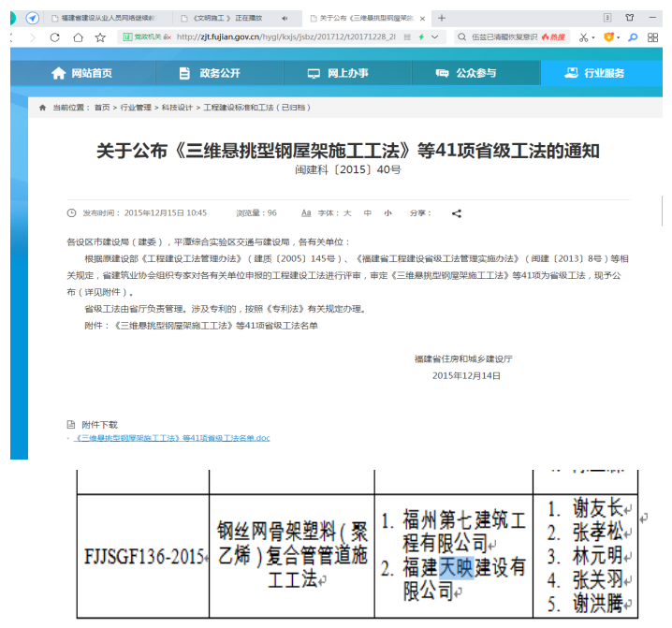
Task: Open the extensions grid icon
Action: click(x=653, y=37)
